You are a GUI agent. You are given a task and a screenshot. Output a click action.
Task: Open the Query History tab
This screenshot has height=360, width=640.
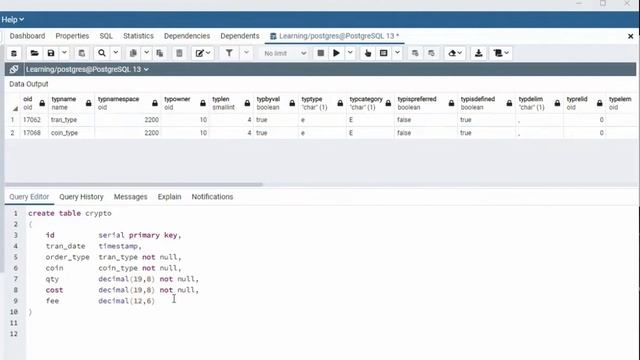[x=81, y=197]
